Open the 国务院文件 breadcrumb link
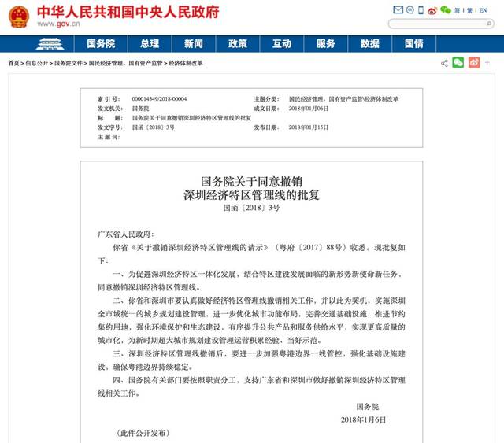This screenshot has width=504, height=443. pyautogui.click(x=69, y=63)
